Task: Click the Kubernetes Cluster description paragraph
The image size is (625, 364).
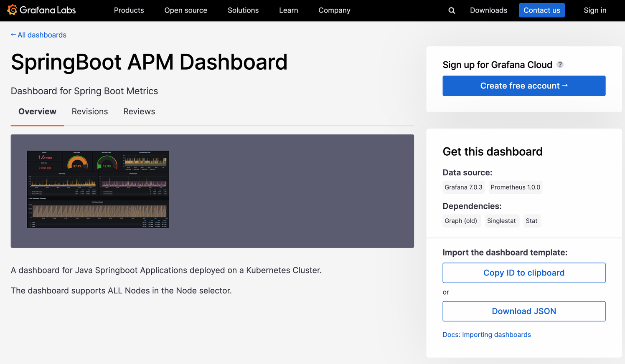Action: click(166, 270)
